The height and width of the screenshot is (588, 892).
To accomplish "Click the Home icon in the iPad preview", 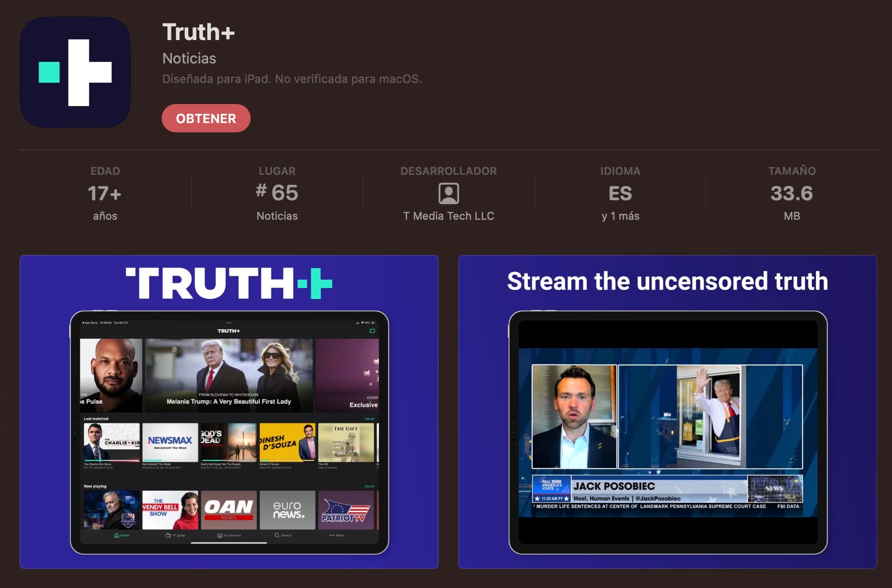I will click(x=117, y=535).
